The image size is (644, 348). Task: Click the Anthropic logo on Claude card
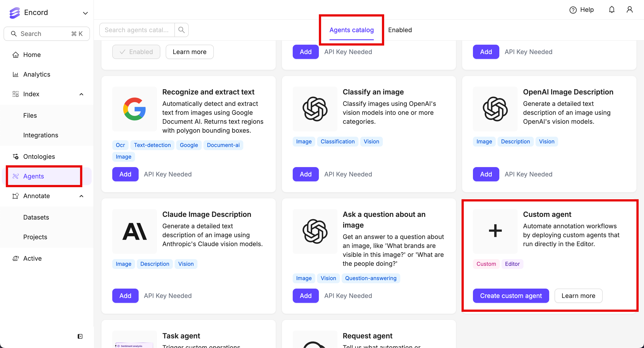click(134, 231)
